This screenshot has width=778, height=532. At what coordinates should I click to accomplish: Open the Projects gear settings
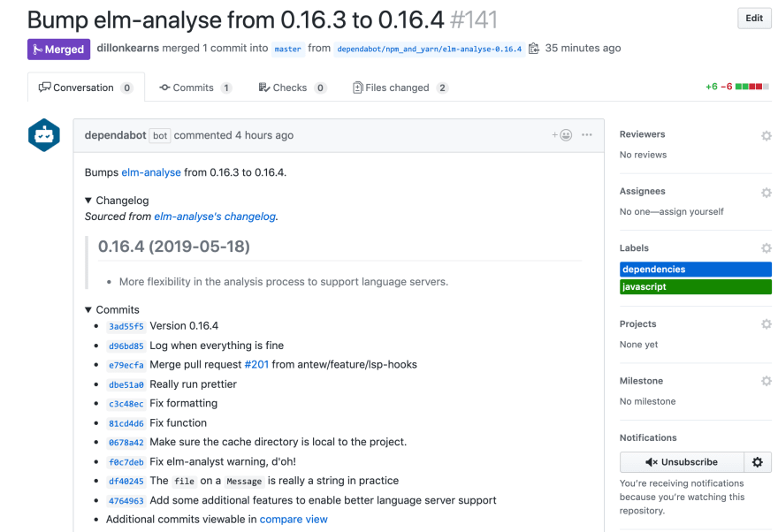767,323
